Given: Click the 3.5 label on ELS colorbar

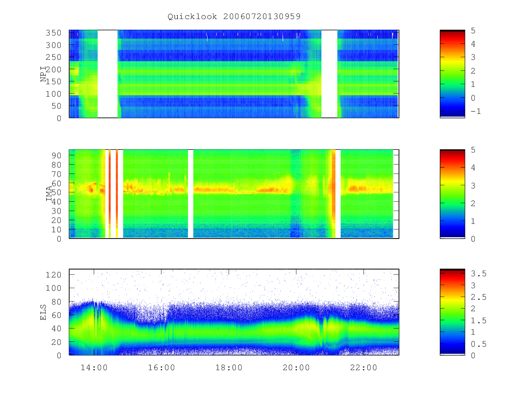Looking at the screenshot, I should click(x=478, y=274).
